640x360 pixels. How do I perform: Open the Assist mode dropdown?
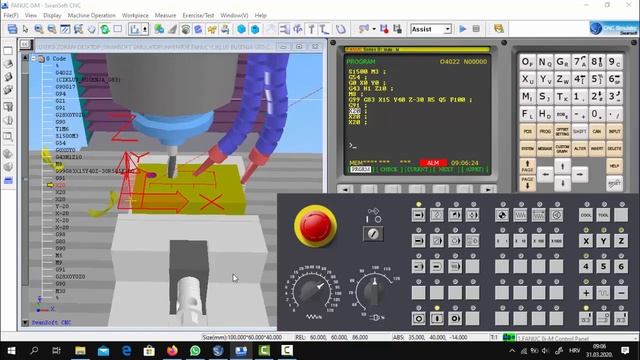(448, 29)
